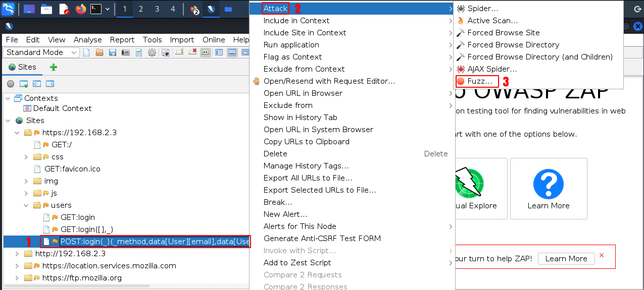Expand the css folder in Sites tree
Viewport: 644px width, 290px height.
click(x=27, y=157)
